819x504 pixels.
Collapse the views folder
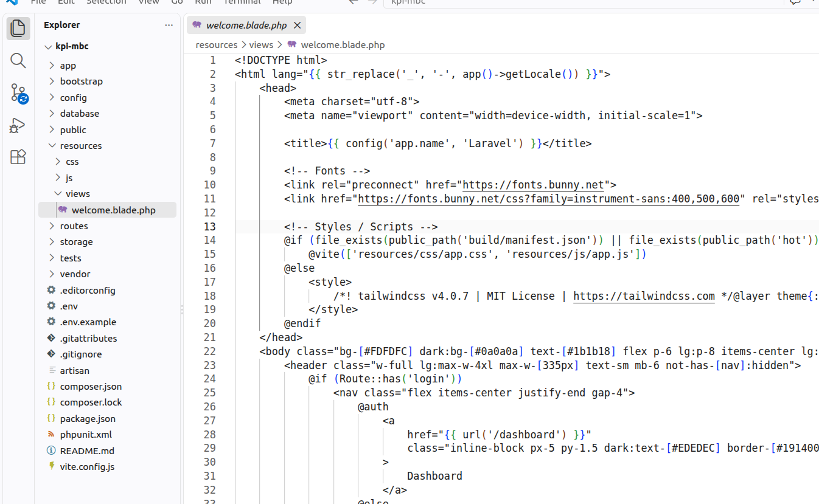click(58, 194)
